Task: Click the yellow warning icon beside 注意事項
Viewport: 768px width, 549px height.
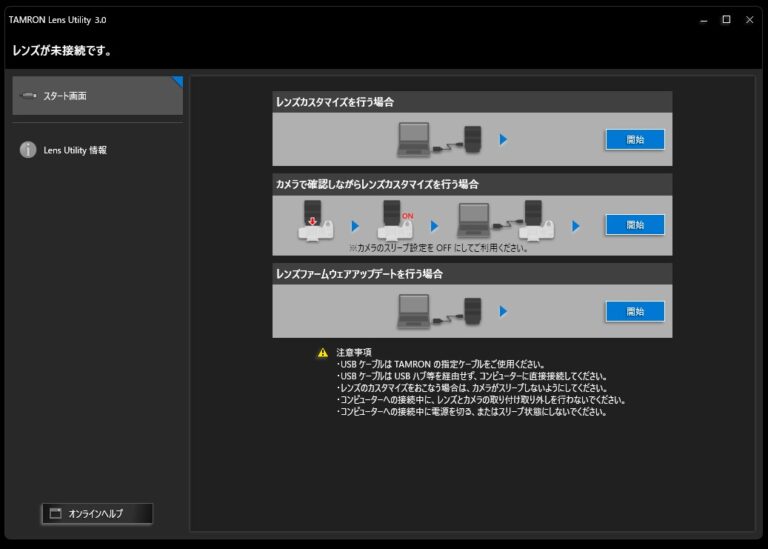Action: (322, 353)
